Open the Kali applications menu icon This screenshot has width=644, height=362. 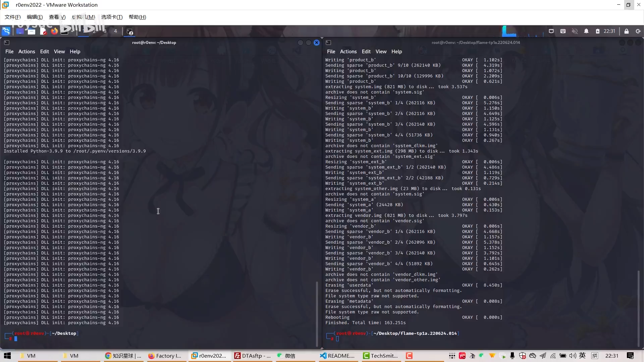coord(6,31)
